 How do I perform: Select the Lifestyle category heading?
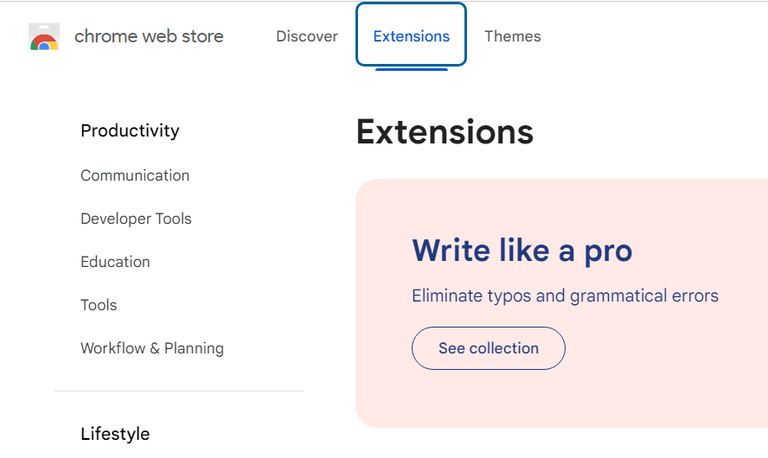click(115, 434)
